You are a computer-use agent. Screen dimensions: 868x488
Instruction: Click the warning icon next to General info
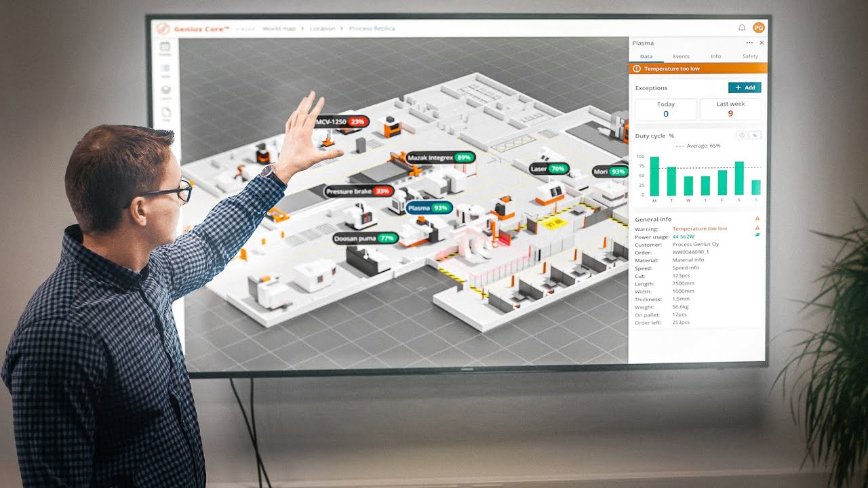coord(757,218)
